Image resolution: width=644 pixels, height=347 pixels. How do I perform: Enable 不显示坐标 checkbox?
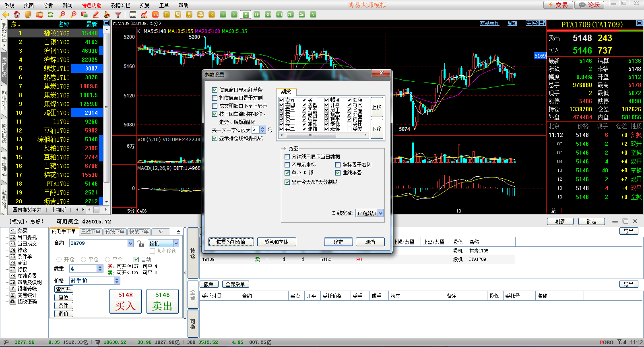pos(287,165)
